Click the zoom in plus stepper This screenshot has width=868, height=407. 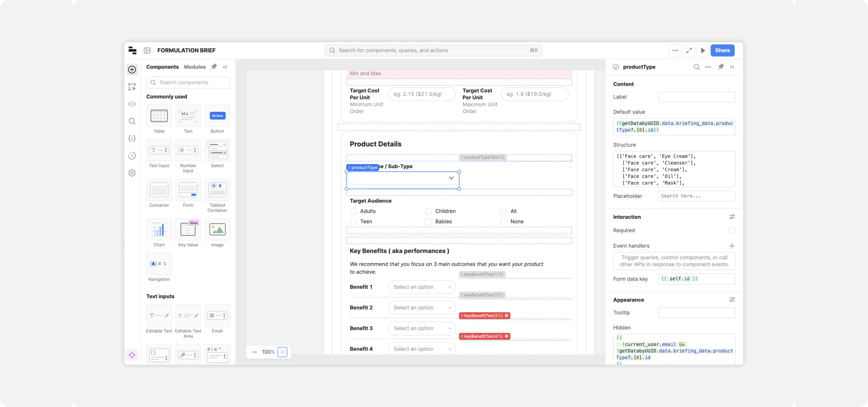coord(282,352)
